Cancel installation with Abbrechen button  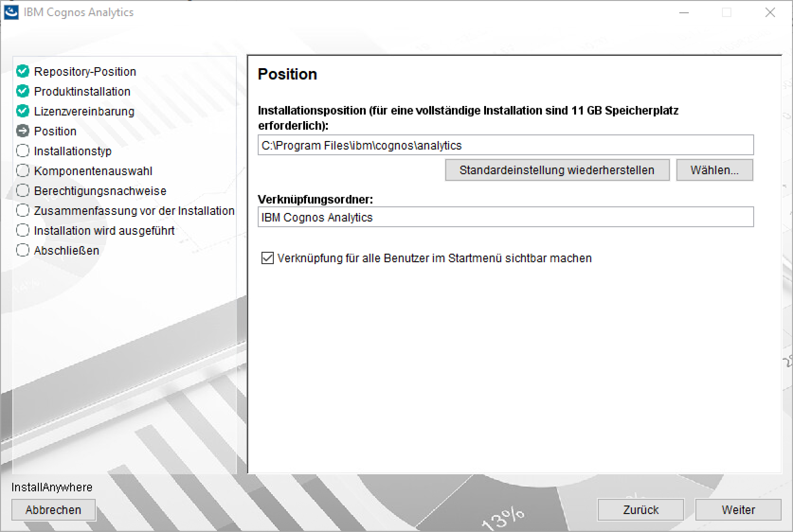coord(54,510)
